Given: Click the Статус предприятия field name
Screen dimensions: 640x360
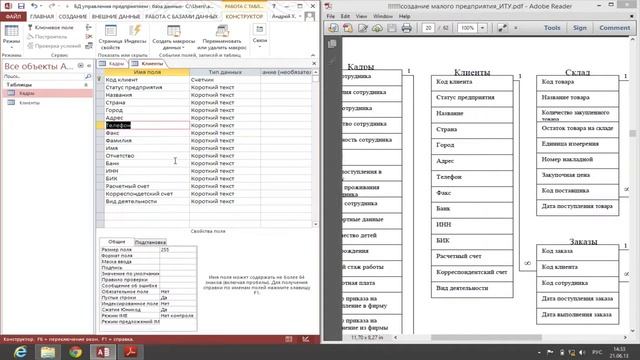Looking at the screenshot, I should (147, 87).
